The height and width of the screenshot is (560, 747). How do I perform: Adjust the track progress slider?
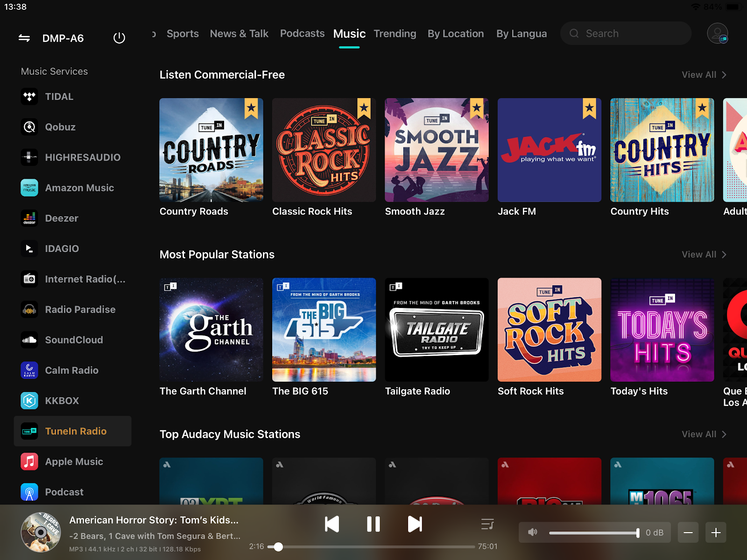click(x=372, y=546)
